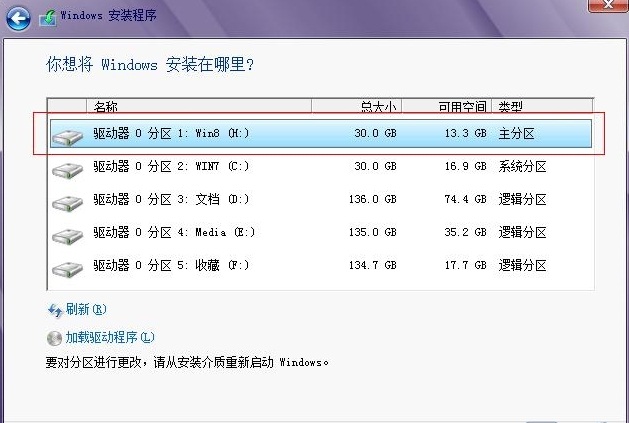
Task: Click 逻辑分区 type in the Media row
Action: [x=522, y=232]
